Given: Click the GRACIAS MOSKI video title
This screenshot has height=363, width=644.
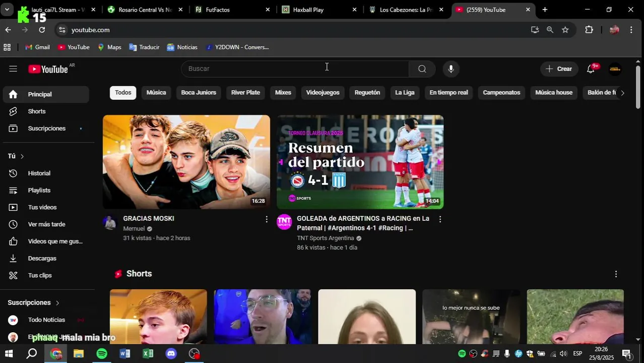Looking at the screenshot, I should coord(149,219).
